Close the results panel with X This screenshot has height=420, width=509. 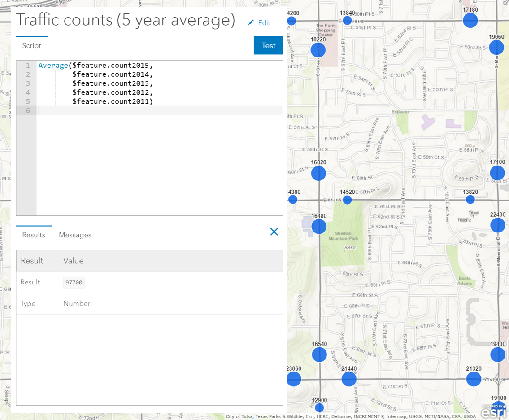click(x=274, y=232)
